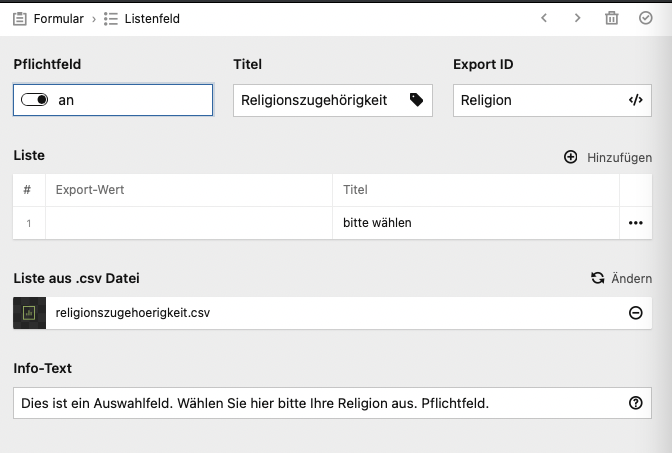The image size is (672, 453).
Task: Click Ändern to change csv file
Action: tap(621, 278)
